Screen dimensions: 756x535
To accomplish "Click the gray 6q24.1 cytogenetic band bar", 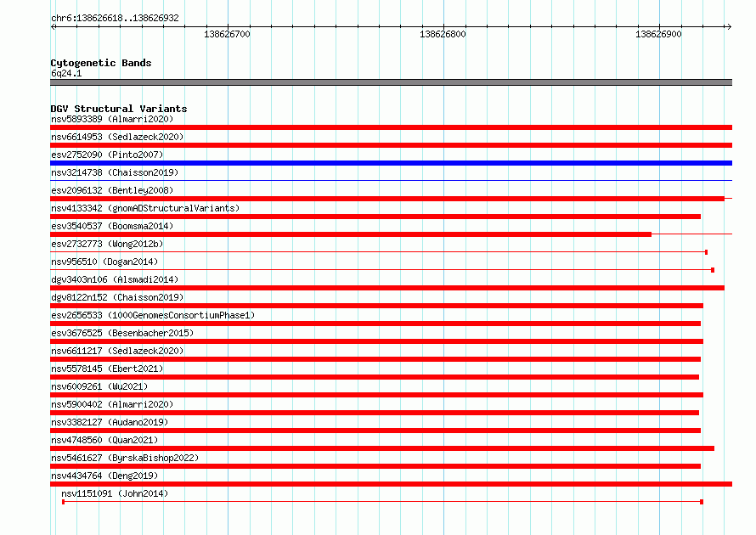I will click(x=391, y=82).
